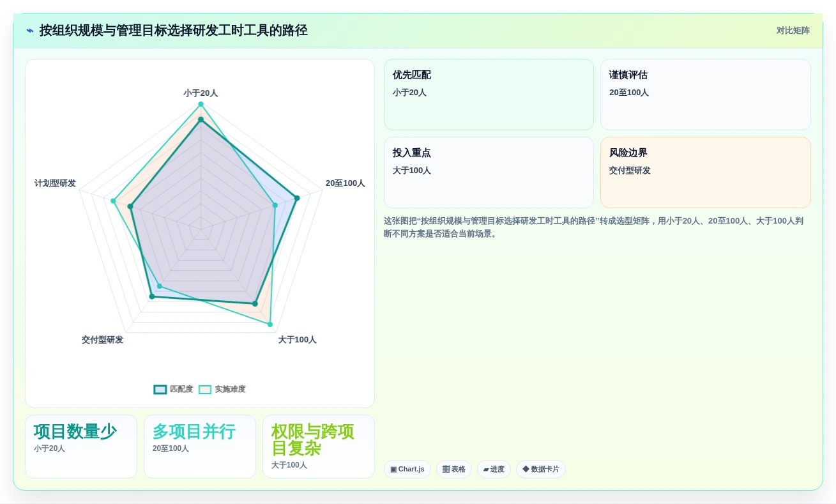This screenshot has width=836, height=504.
Task: Click radar axis label 计划型研发
Action: tap(55, 183)
